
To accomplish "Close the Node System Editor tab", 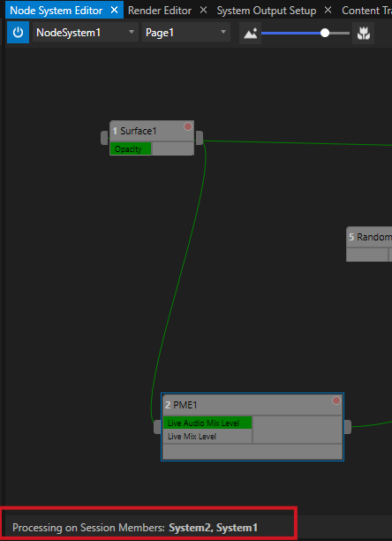I will click(x=114, y=11).
